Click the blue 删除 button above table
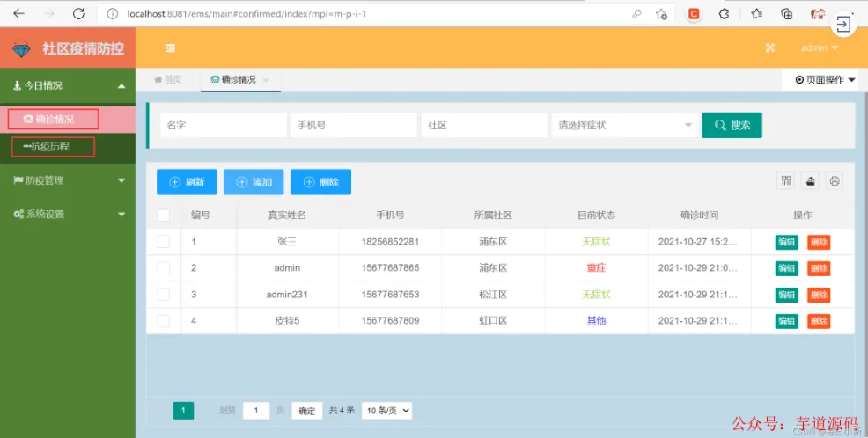 (320, 182)
